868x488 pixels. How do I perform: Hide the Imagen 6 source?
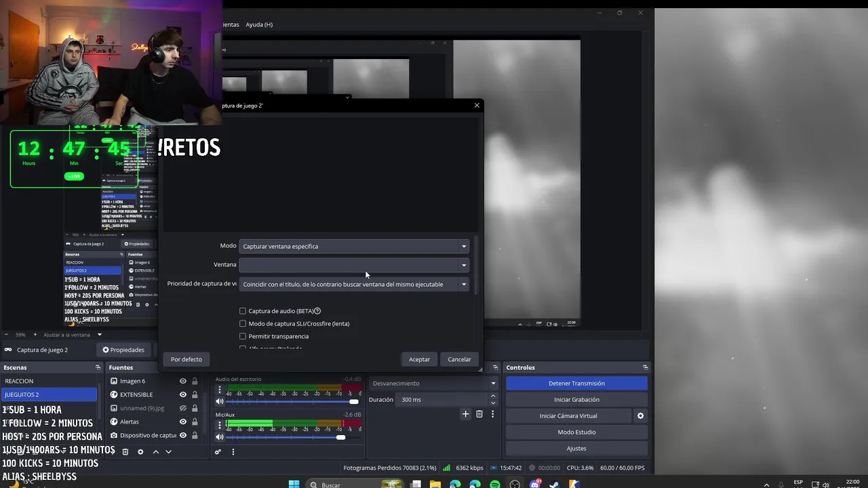pos(182,381)
